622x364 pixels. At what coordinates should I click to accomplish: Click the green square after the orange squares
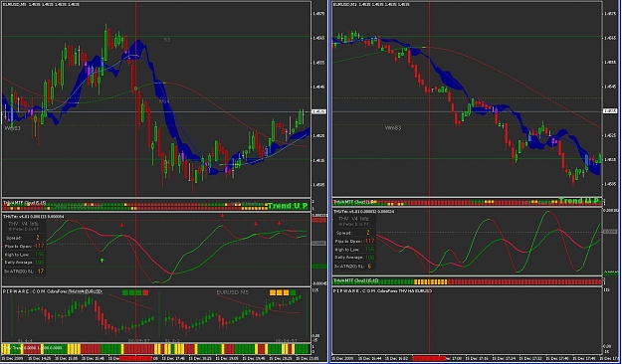(x=293, y=292)
